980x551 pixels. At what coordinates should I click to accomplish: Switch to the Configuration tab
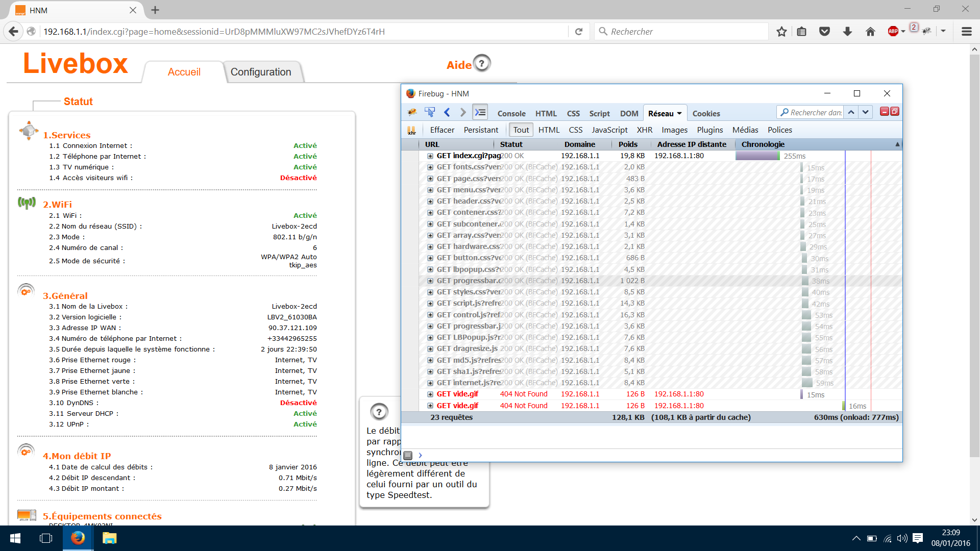pos(261,72)
